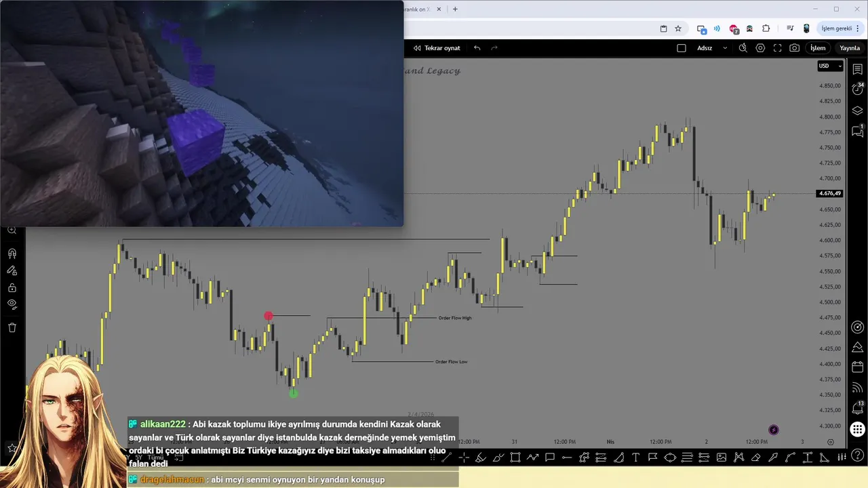Select the callout comment tool

(x=550, y=457)
